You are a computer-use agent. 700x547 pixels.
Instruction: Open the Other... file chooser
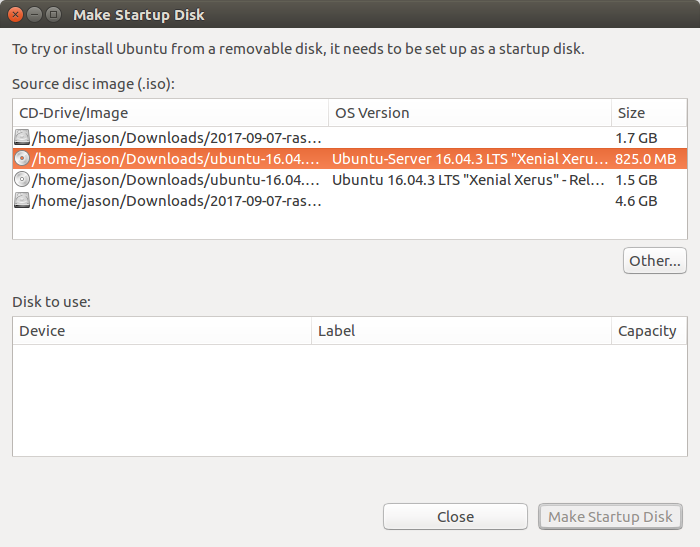pos(654,260)
